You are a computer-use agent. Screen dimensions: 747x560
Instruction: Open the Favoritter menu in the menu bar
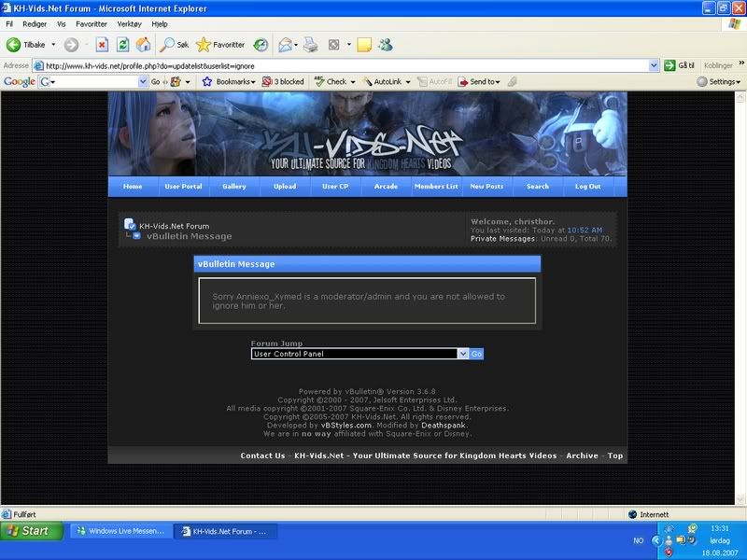(92, 24)
